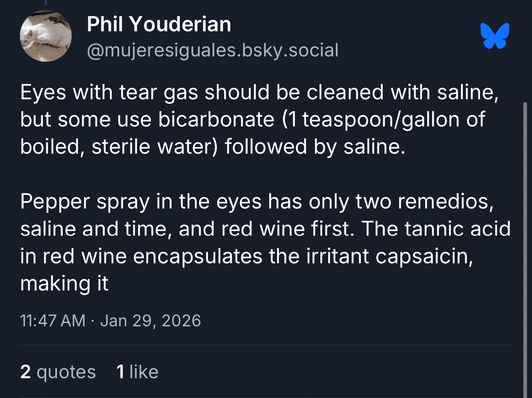Viewport: 532px width, 398px height.
Task: Click the pepper spray paragraph of the post
Action: [x=264, y=242]
